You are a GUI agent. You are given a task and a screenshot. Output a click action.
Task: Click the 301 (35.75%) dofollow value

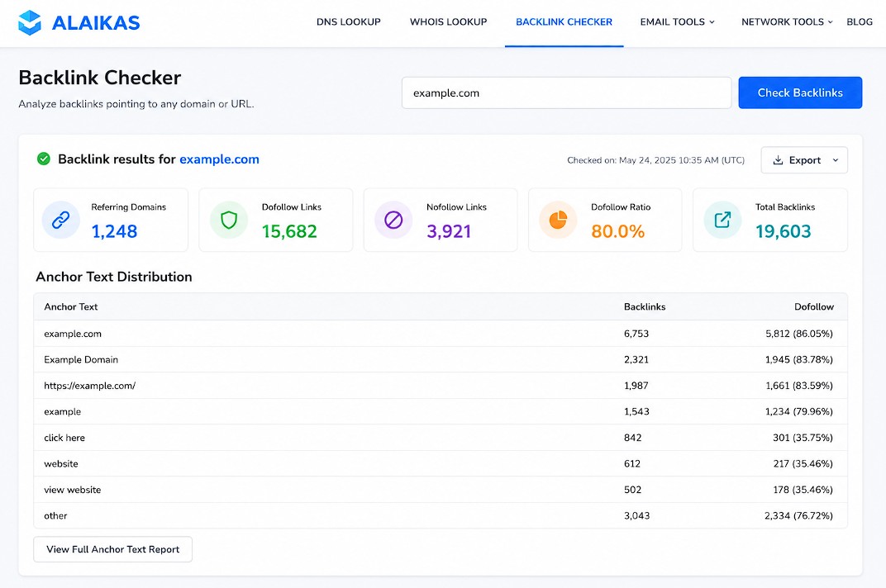803,438
